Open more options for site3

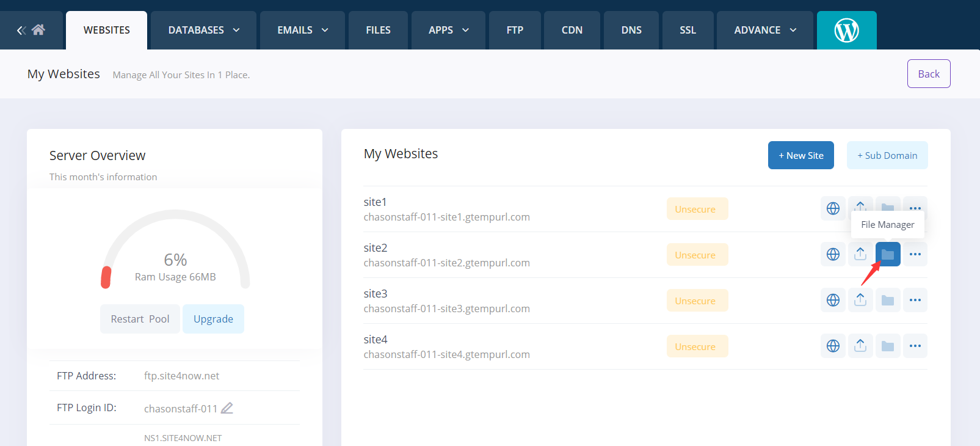coord(915,300)
